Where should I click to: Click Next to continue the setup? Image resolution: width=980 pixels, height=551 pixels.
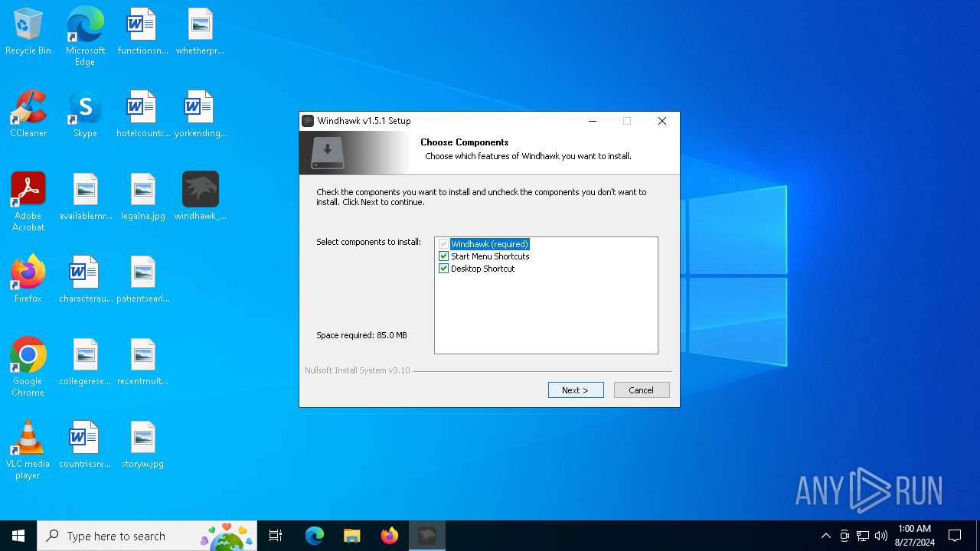click(576, 390)
